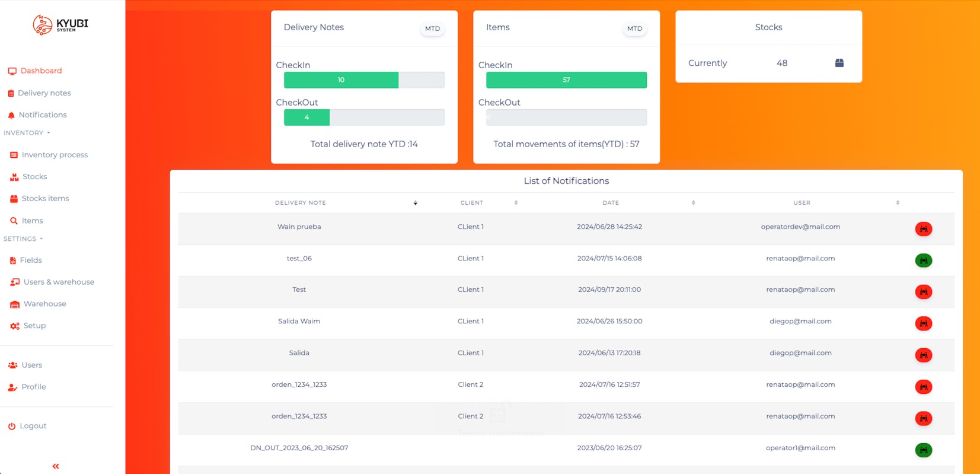Click red status button for Wain prueba
Image resolution: width=980 pixels, height=474 pixels.
tap(923, 229)
